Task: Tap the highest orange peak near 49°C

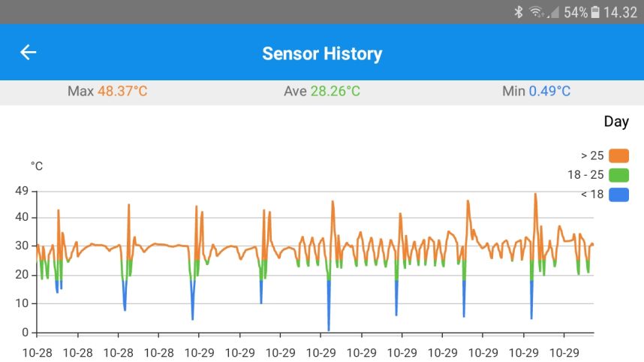Action: coord(535,195)
